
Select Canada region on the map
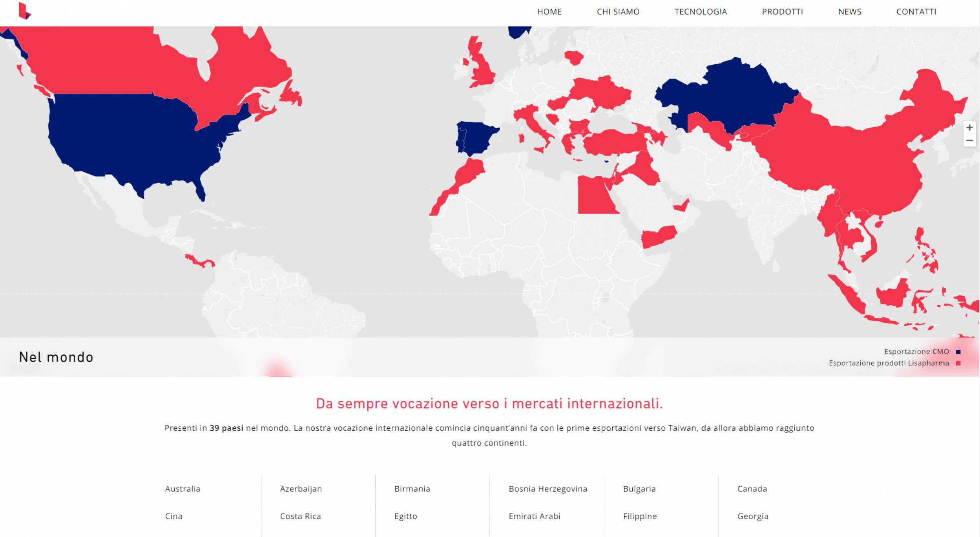(x=122, y=61)
